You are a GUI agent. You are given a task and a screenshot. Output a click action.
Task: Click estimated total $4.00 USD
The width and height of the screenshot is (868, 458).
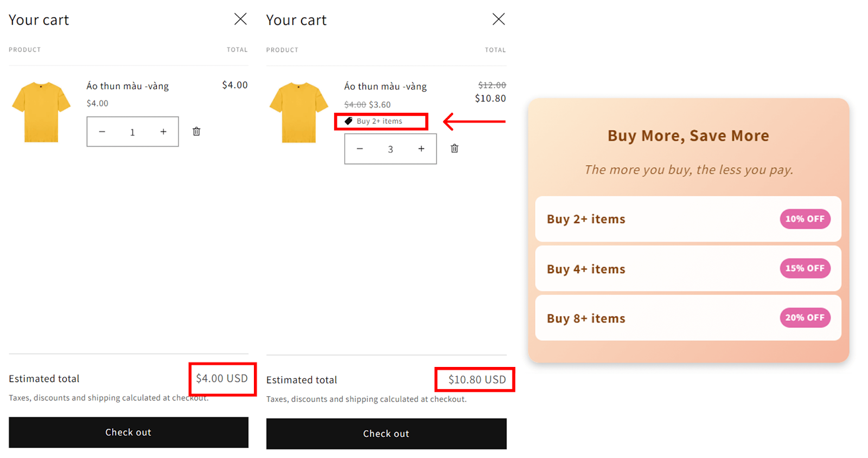pyautogui.click(x=222, y=378)
